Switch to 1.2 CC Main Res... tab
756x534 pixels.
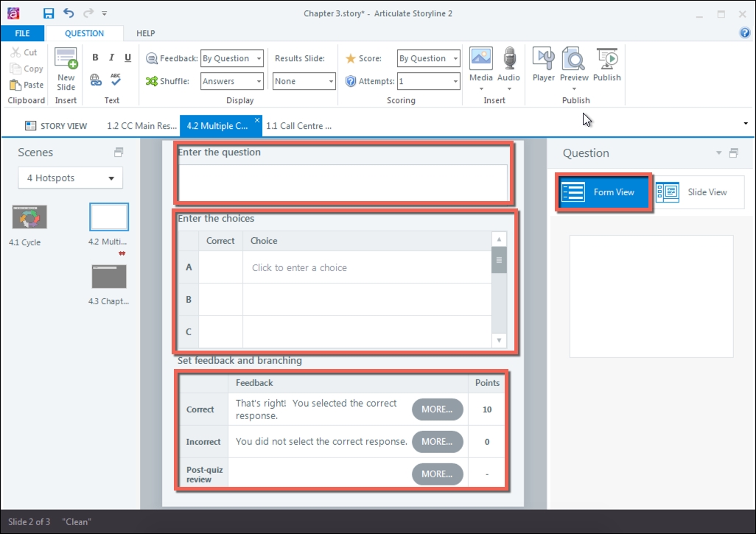(x=141, y=126)
